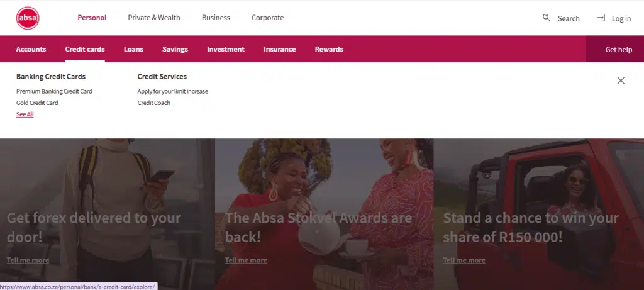Open the Savings navigation item
The width and height of the screenshot is (644, 290).
coord(175,49)
